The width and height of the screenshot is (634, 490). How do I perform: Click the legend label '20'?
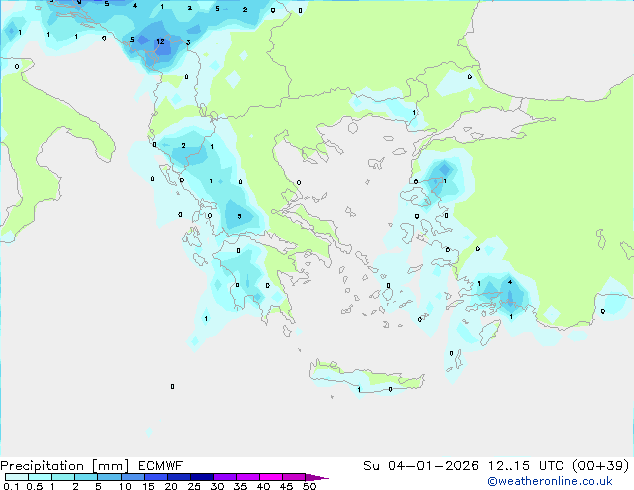click(171, 486)
